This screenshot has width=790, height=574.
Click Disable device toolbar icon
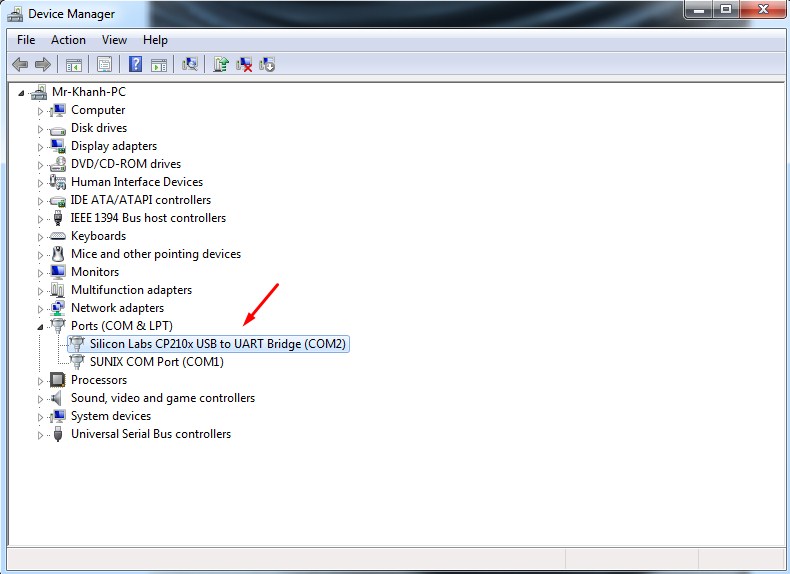click(x=267, y=65)
